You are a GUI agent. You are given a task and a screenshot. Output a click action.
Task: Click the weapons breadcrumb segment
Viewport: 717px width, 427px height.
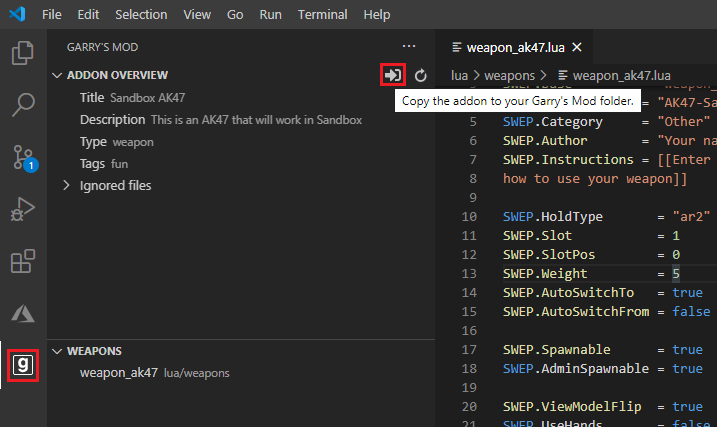coord(509,75)
